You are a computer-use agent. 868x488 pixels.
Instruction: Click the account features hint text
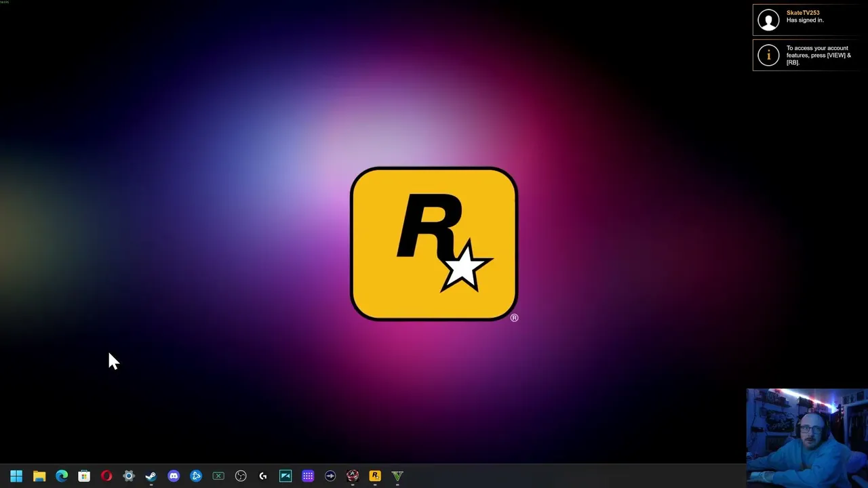(818, 55)
